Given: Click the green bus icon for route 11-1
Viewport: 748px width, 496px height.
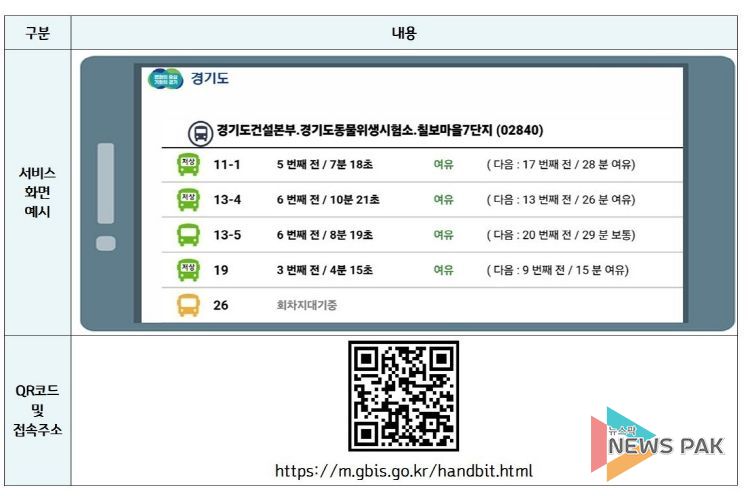Looking at the screenshot, I should click(x=188, y=164).
